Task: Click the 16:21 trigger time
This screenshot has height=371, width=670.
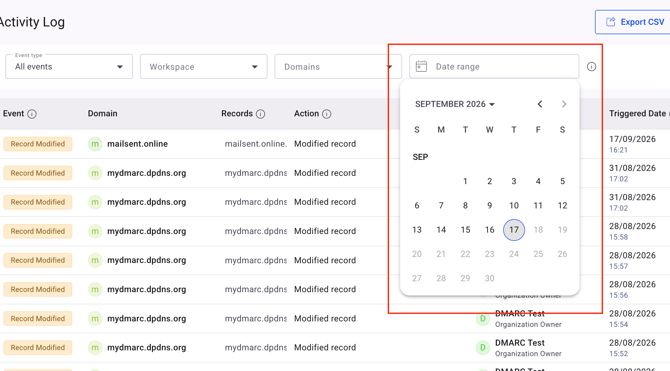Action: pos(618,150)
